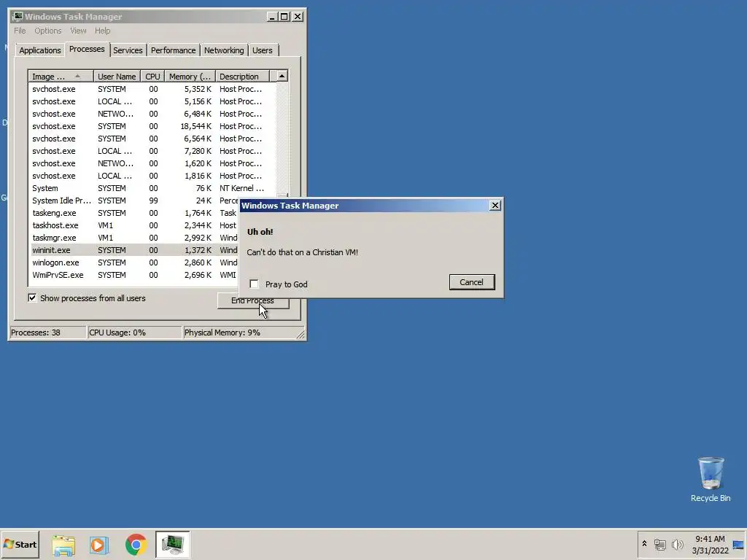747x560 pixels.
Task: Sort by Image Name column header
Action: coord(61,76)
